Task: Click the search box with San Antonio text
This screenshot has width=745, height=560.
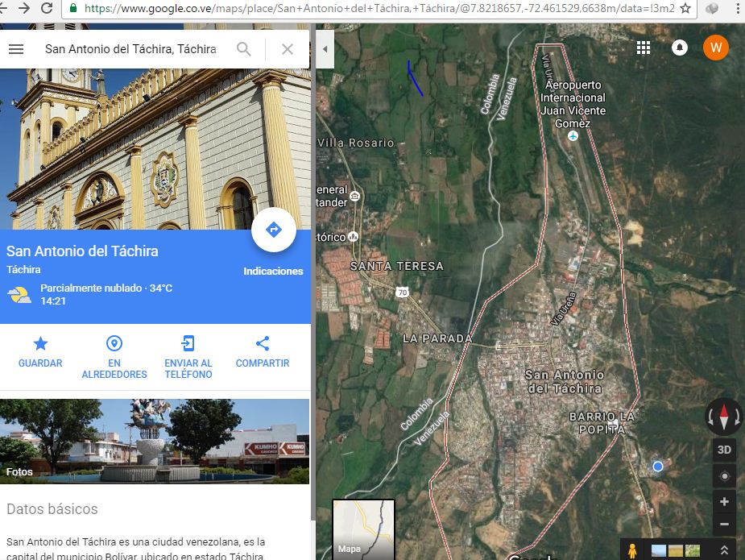Action: pos(130,49)
